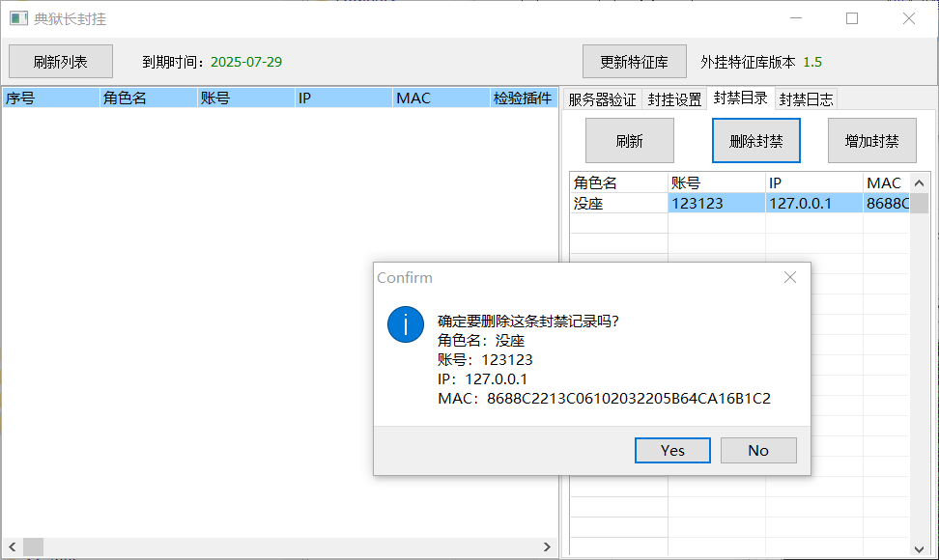This screenshot has width=939, height=560.
Task: Maximize the 典狱长封挂 window
Action: click(x=852, y=18)
